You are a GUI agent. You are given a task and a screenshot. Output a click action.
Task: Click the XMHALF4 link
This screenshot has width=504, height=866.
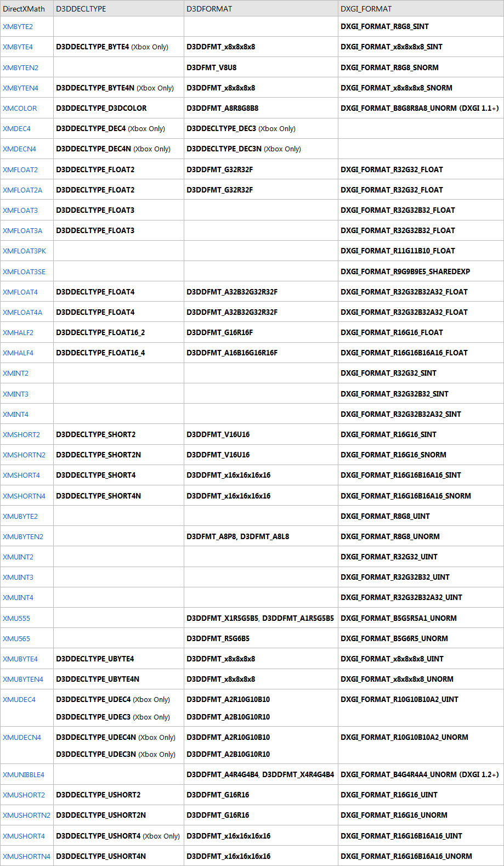click(18, 353)
